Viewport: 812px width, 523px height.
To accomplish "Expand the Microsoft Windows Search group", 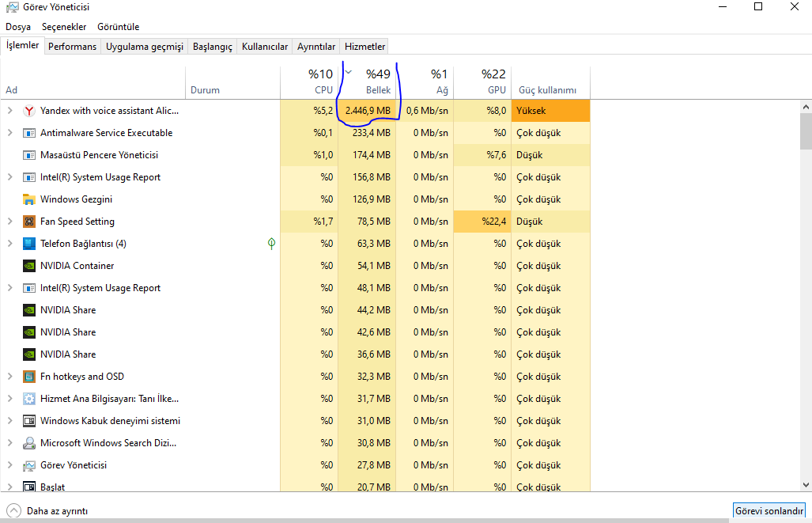I will point(9,442).
